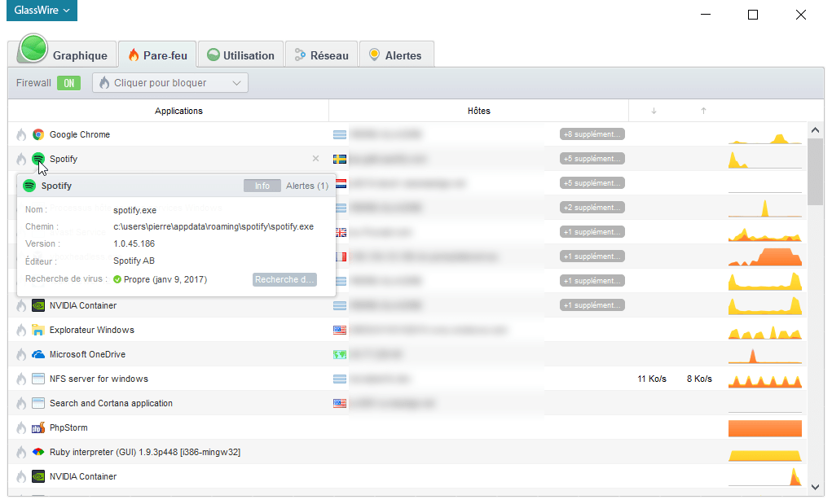832x504 pixels.
Task: Click the Graphique tab green circle icon
Action: click(33, 48)
